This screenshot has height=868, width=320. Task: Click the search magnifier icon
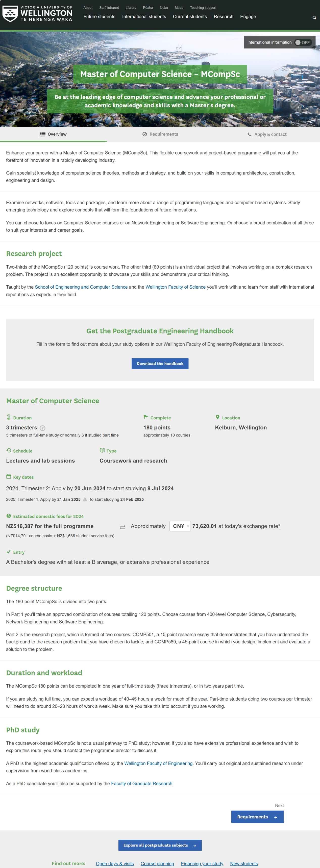(314, 17)
